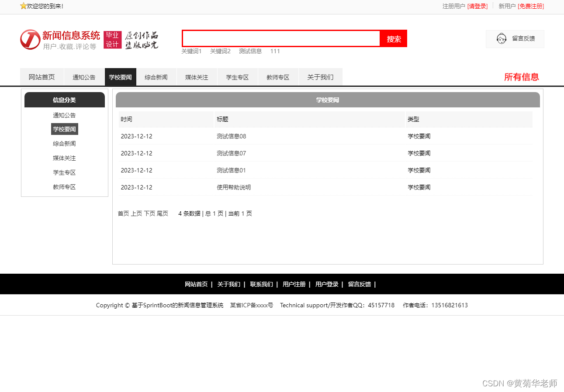This screenshot has width=564, height=392.
Task: Switch to the 媒体关注 navigation tab
Action: pyautogui.click(x=197, y=77)
